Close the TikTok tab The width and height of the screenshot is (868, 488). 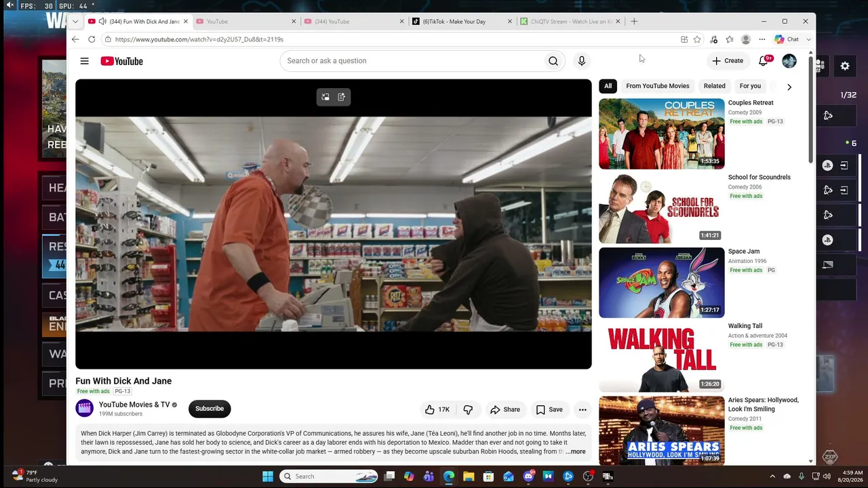pyautogui.click(x=510, y=22)
